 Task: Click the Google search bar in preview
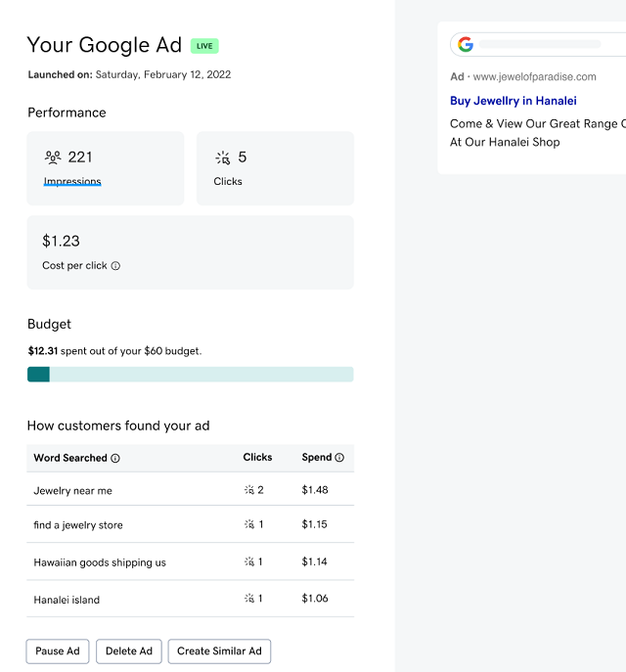click(540, 45)
